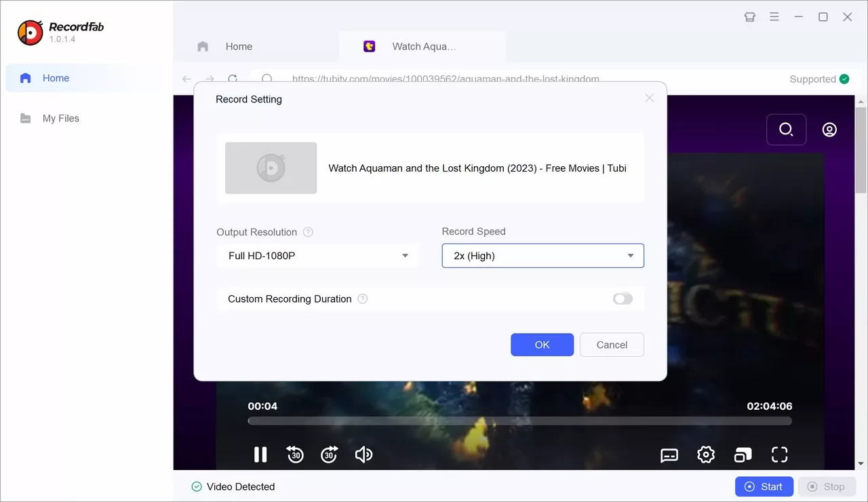The height and width of the screenshot is (502, 868).
Task: Open the Tubi account profile icon
Action: (829, 130)
